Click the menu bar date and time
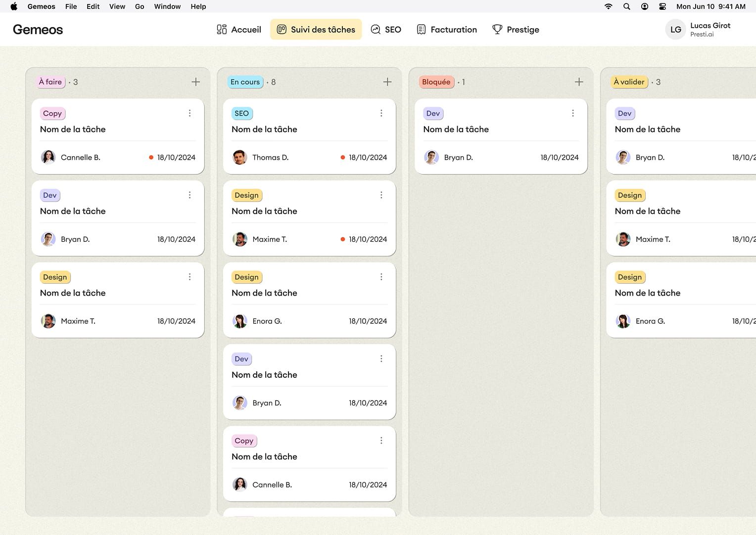Viewport: 756px width, 535px height. point(711,6)
